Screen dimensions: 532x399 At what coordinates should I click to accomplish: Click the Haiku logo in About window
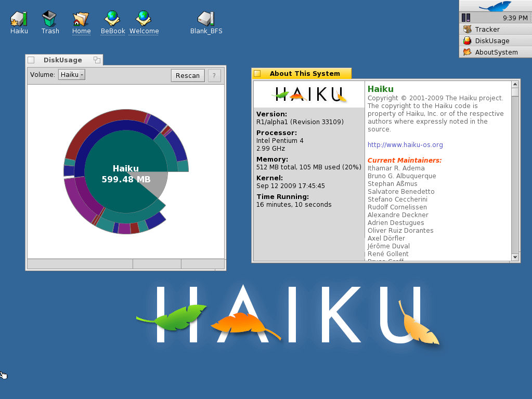(309, 94)
